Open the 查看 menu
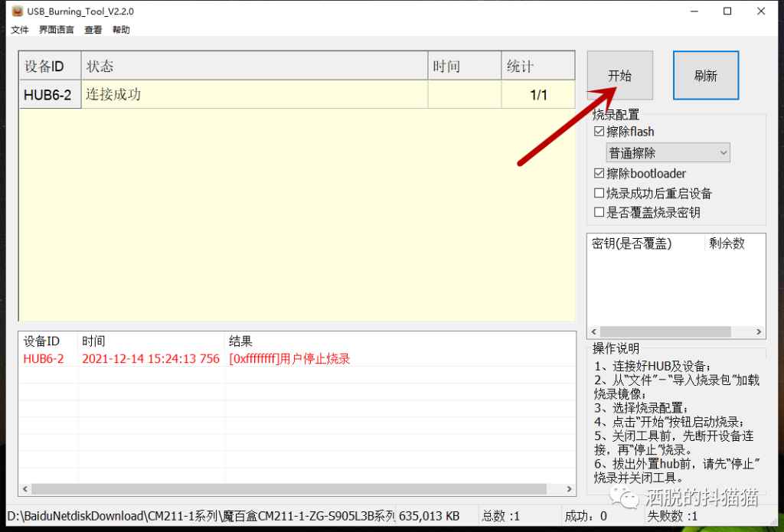 pyautogui.click(x=93, y=30)
